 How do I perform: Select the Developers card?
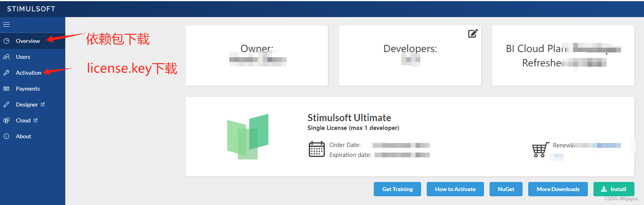pyautogui.click(x=410, y=56)
